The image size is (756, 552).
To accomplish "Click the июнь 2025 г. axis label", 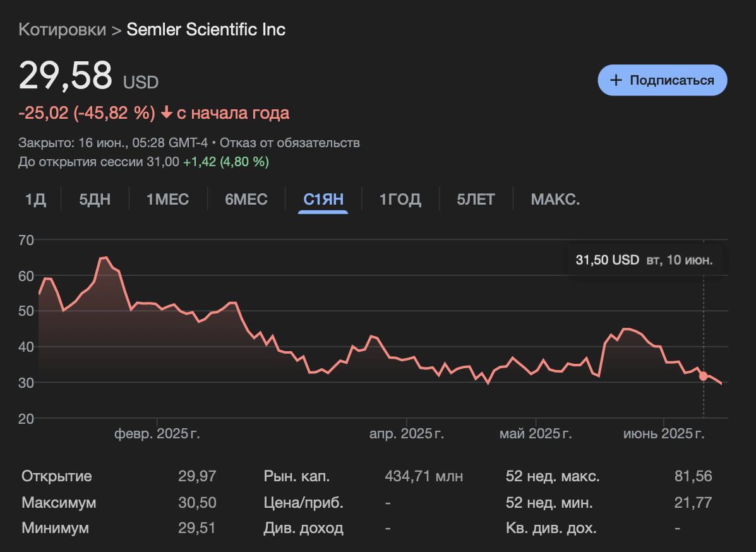I will (x=664, y=433).
